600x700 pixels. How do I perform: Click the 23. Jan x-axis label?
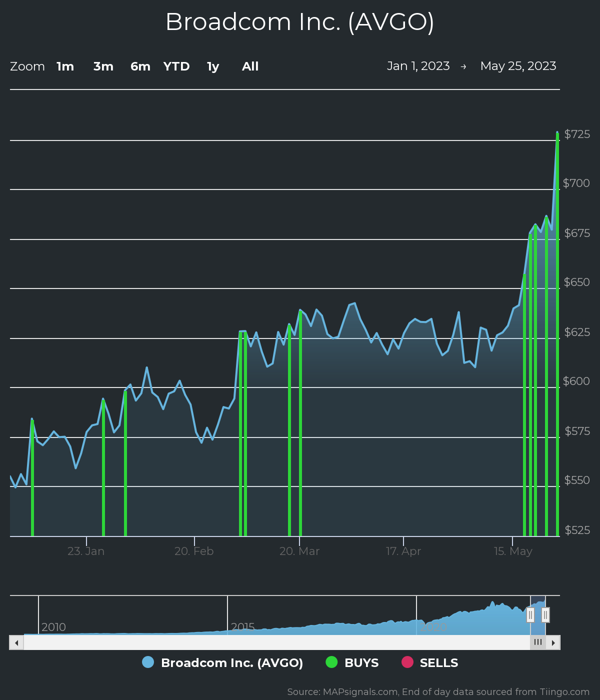[86, 551]
